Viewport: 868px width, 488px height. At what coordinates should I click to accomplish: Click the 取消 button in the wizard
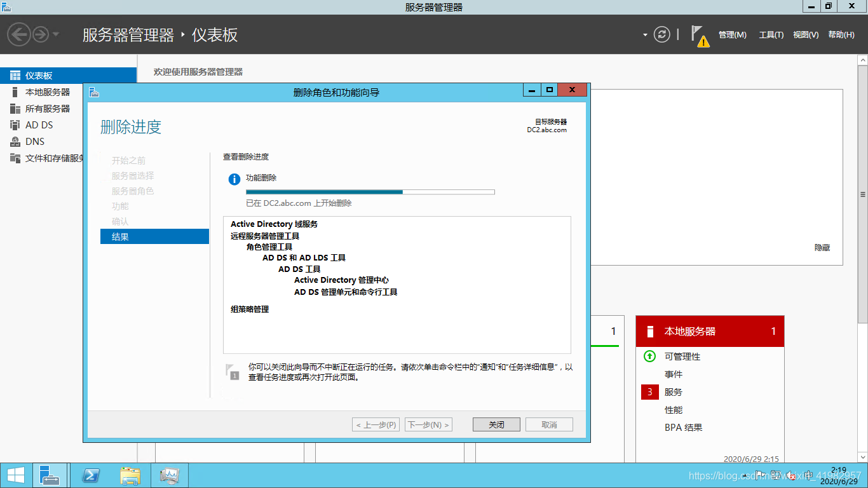[x=549, y=424]
